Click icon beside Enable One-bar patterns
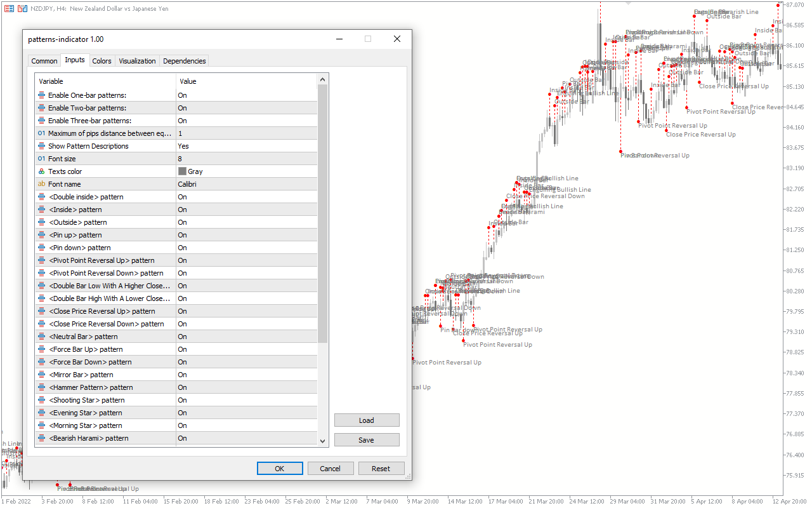812x508 pixels. click(42, 95)
